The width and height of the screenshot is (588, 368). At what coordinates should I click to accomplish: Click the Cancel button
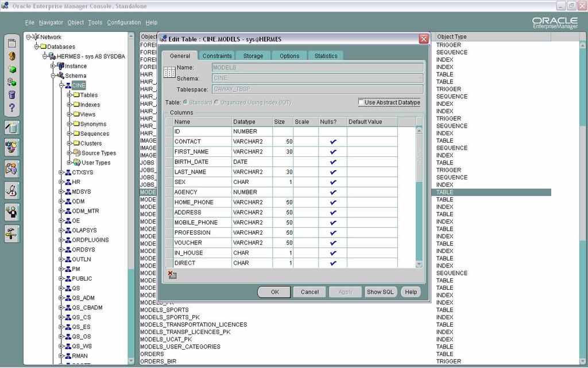point(310,292)
